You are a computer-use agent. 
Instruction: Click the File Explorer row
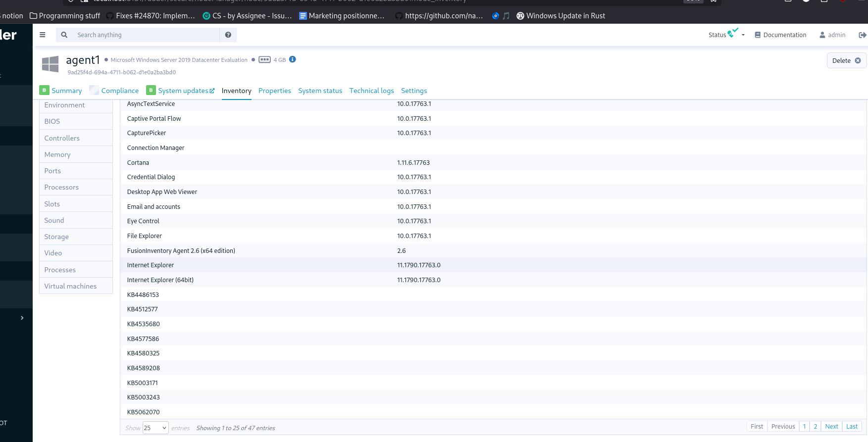[493, 236]
